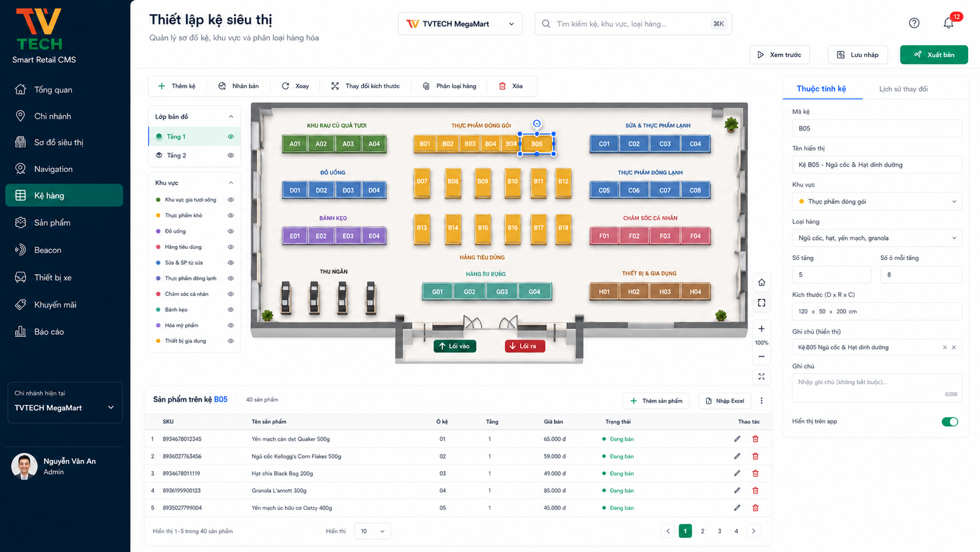
Task: Open the TVTECH MegaMart store selector
Action: click(x=460, y=24)
